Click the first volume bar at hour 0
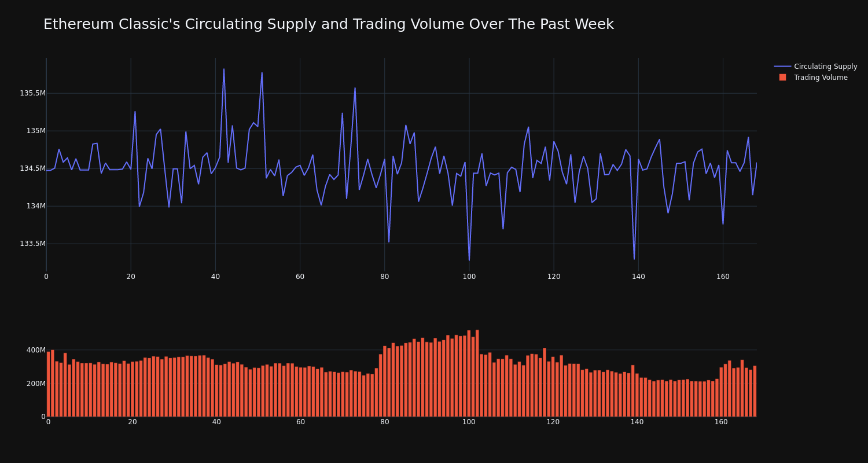The width and height of the screenshot is (868, 463). (48, 384)
